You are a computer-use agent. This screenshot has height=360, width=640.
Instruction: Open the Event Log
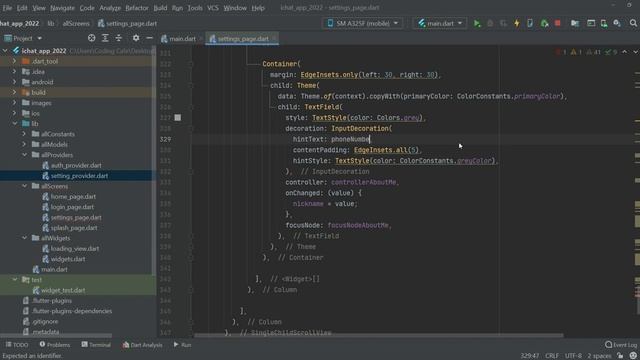[621, 345]
